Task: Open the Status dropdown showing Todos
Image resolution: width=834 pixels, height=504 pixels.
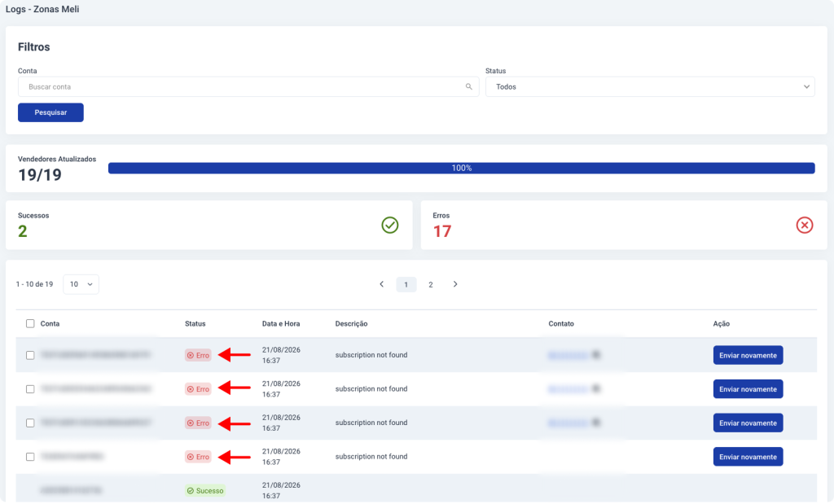Action: click(650, 86)
